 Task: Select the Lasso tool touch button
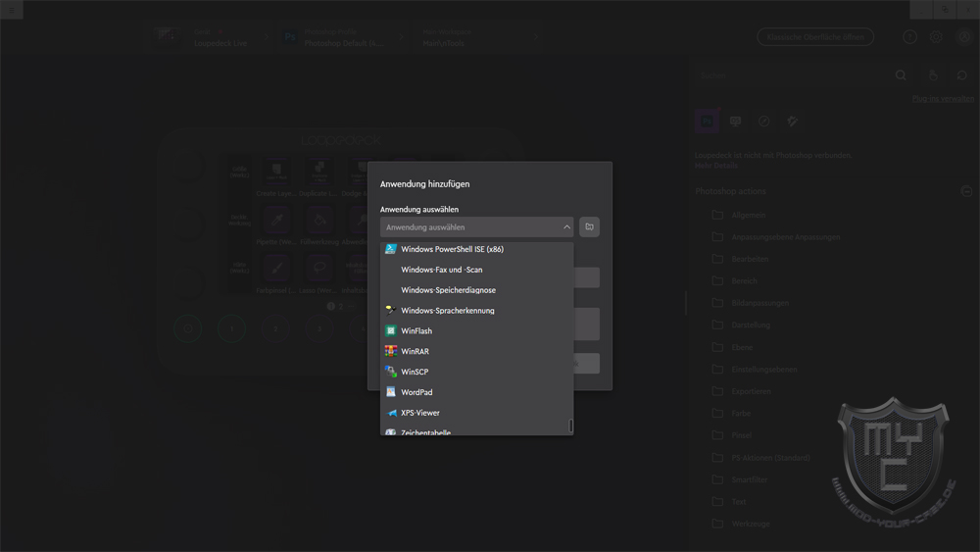tap(319, 269)
